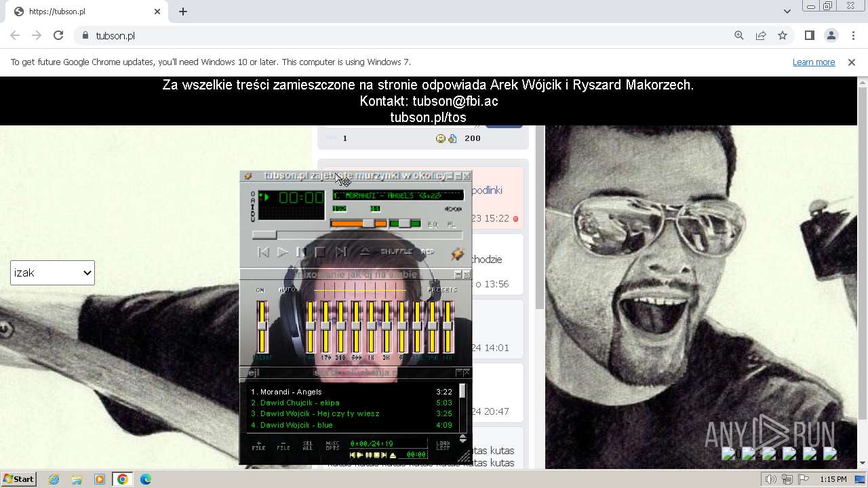Adjust the orange Winamp volume slider
Viewport: 868px width, 488px height.
358,224
